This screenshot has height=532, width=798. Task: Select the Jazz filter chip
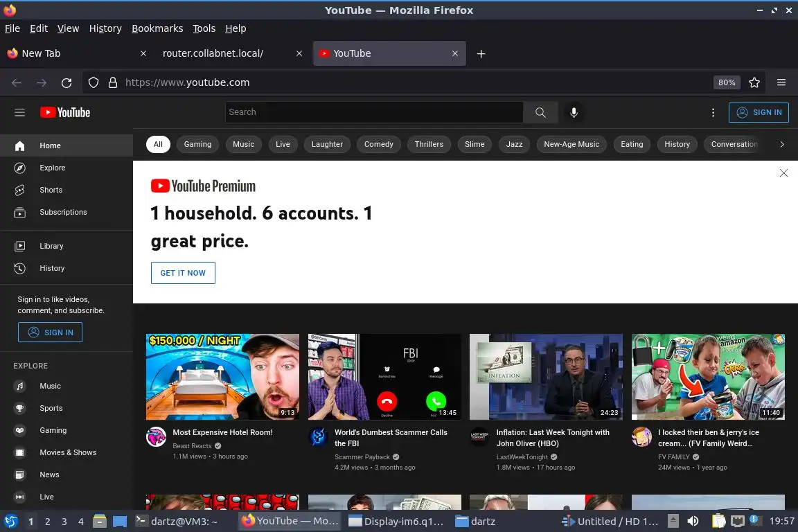[x=515, y=145]
